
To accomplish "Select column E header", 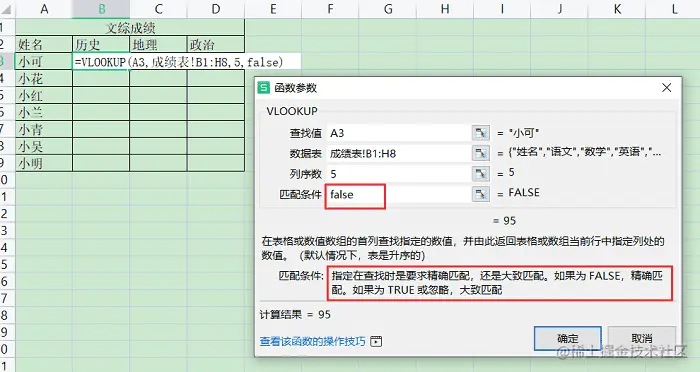I will [273, 9].
